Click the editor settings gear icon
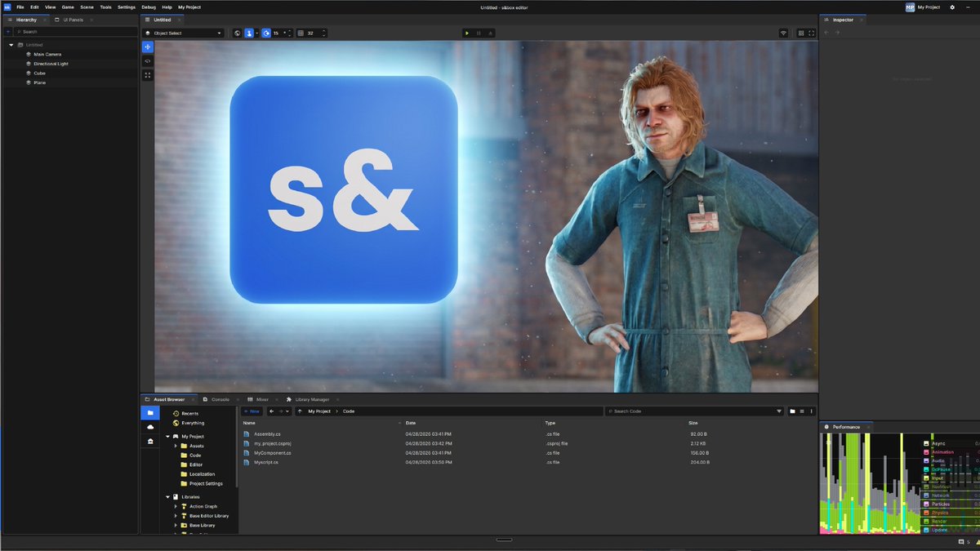 (952, 7)
